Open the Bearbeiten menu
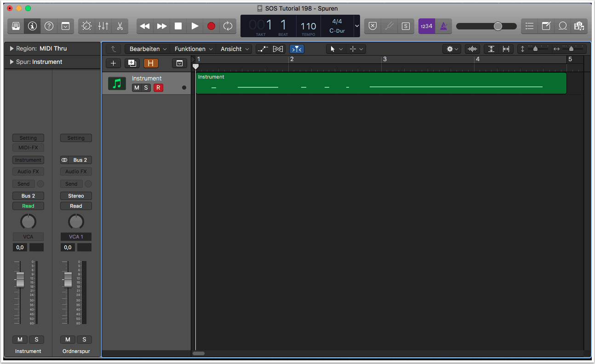Screen dimensions: 595x364 pyautogui.click(x=147, y=49)
